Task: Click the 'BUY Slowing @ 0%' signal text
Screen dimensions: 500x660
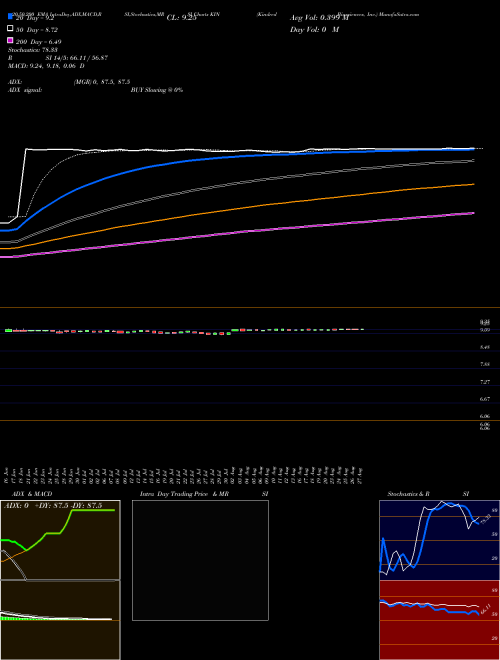Action: point(157,90)
